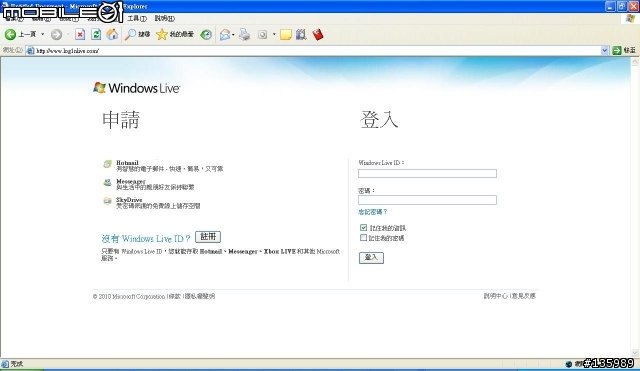
Task: Click the grey Edit toolbar icon
Action: [262, 35]
